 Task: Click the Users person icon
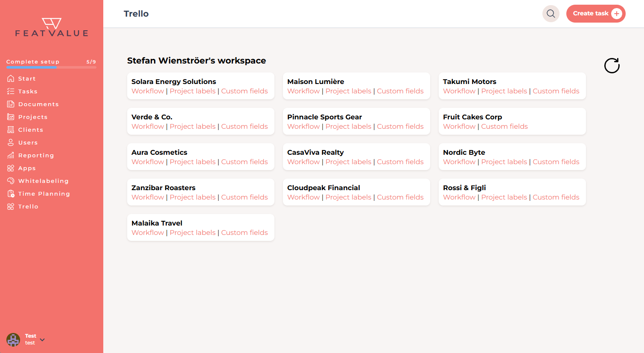pyautogui.click(x=11, y=142)
